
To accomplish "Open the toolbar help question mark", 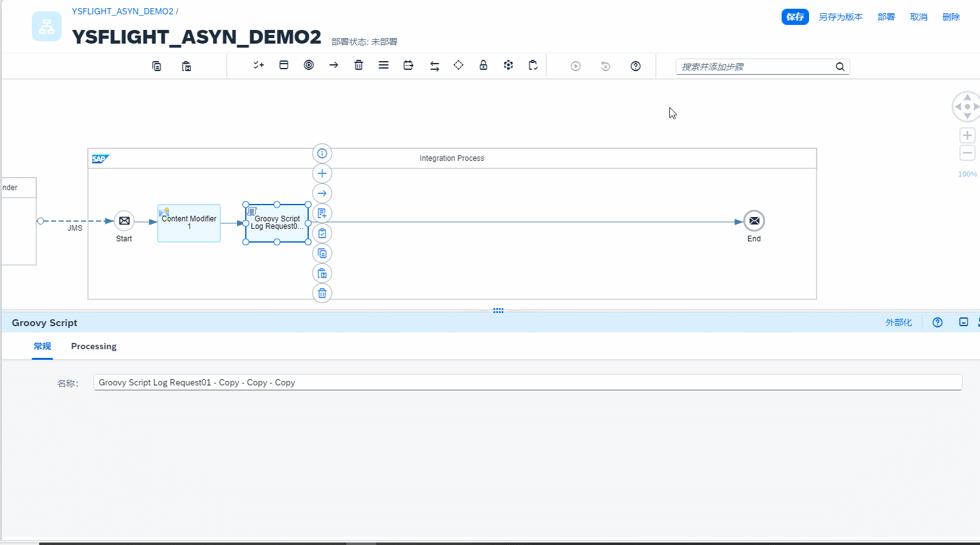I will tap(636, 66).
